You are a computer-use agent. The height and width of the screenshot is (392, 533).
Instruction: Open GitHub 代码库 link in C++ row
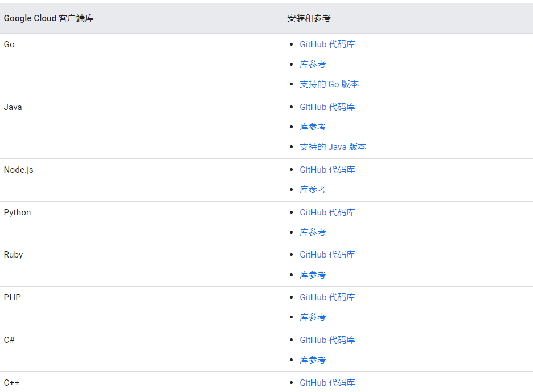(327, 382)
